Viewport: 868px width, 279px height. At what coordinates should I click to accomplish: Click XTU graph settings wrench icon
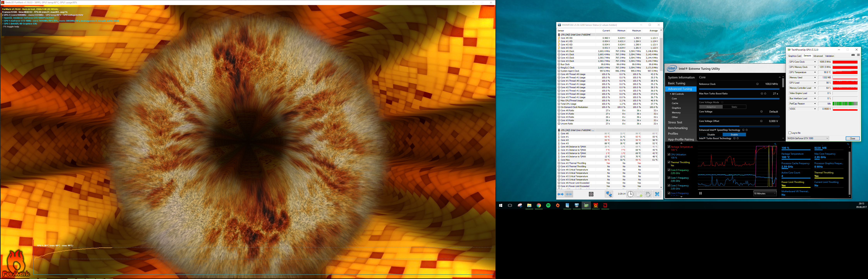point(775,144)
